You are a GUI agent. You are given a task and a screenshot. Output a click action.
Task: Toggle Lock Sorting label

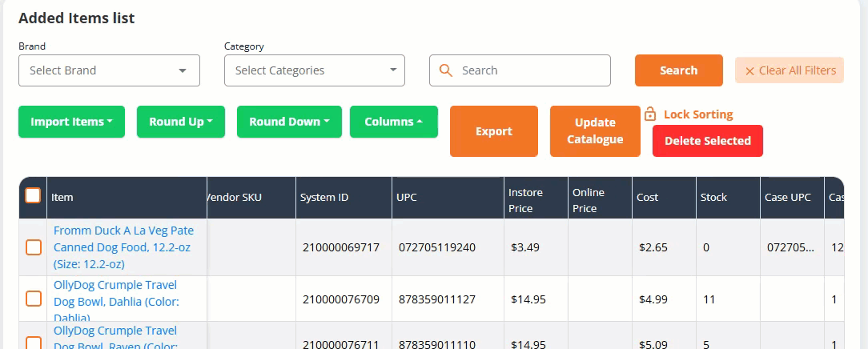(x=698, y=114)
